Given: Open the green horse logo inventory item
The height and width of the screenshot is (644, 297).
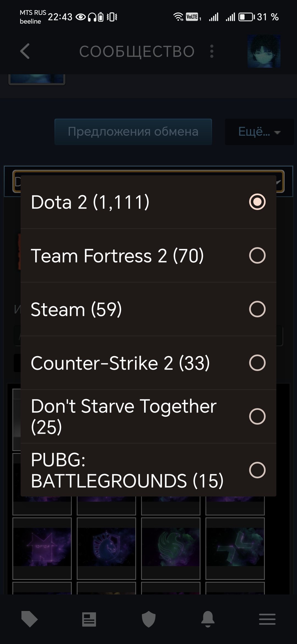Looking at the screenshot, I should [x=170, y=548].
